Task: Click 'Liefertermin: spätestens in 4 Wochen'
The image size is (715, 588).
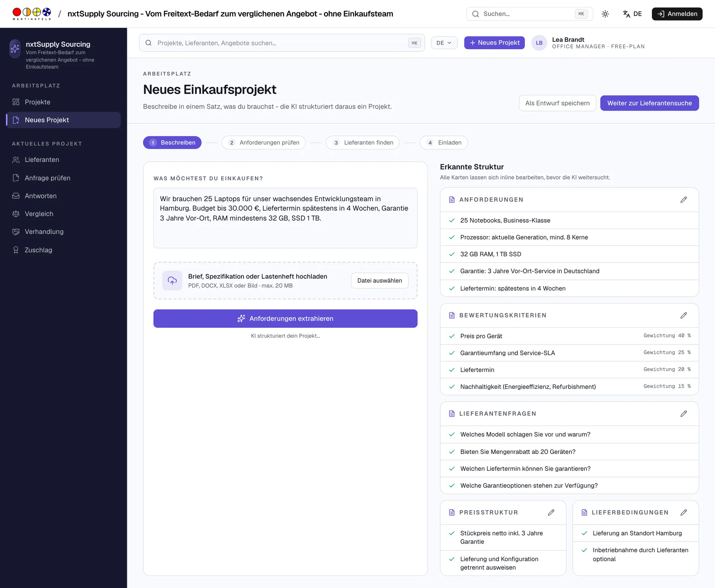Action: [x=513, y=288]
